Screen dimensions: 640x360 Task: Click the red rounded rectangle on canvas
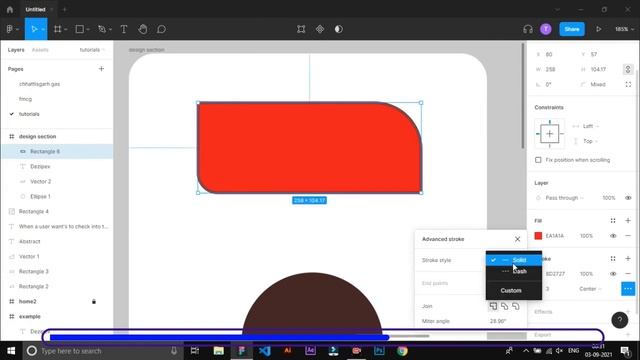(x=309, y=147)
